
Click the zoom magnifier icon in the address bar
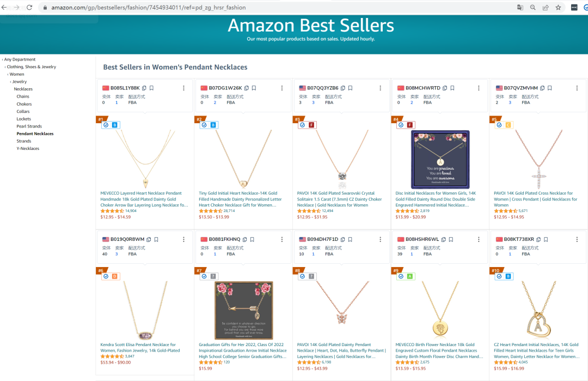tap(532, 8)
